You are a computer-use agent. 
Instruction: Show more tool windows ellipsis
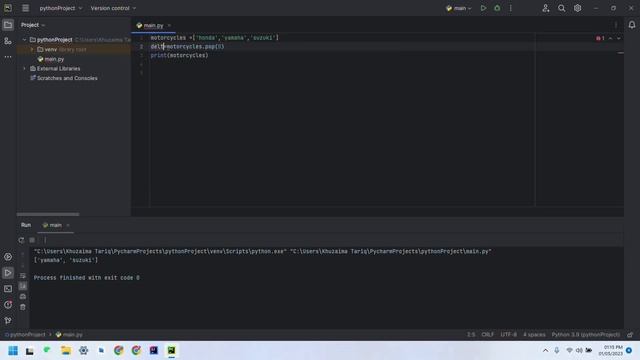[8, 57]
